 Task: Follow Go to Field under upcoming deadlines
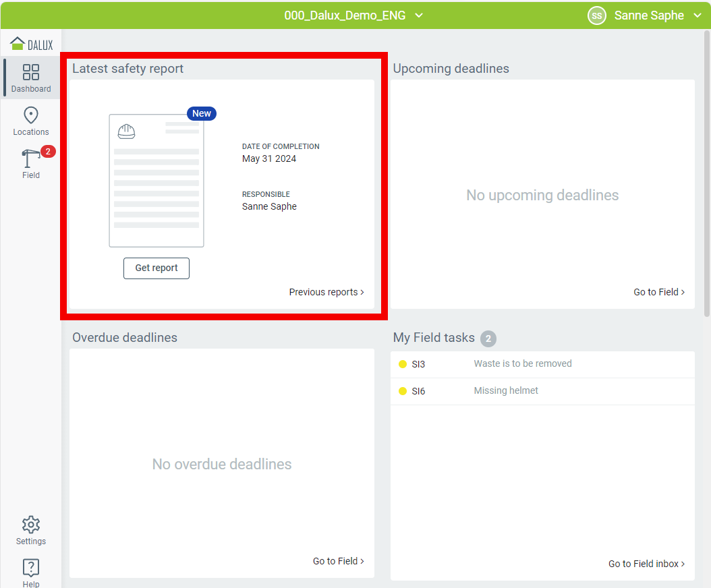(659, 292)
